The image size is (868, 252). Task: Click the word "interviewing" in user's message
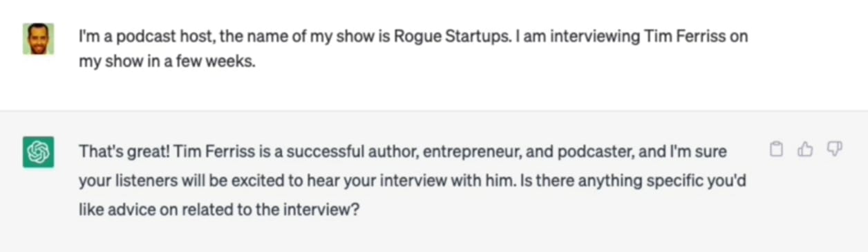(x=596, y=37)
